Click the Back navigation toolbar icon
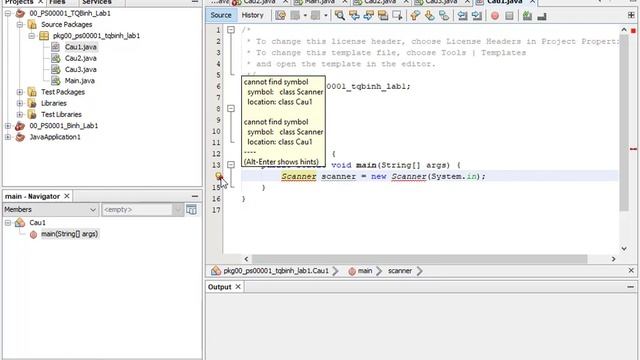 click(295, 16)
